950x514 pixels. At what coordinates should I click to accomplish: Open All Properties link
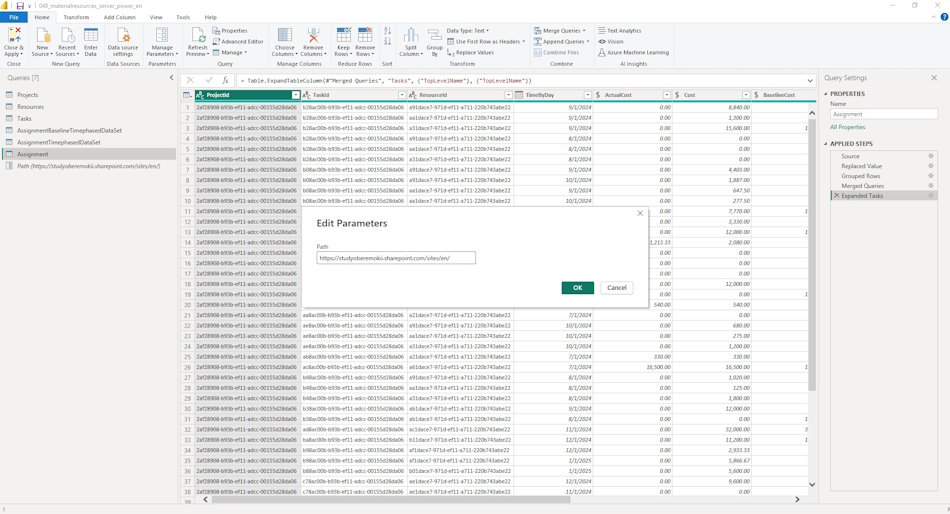tap(848, 127)
